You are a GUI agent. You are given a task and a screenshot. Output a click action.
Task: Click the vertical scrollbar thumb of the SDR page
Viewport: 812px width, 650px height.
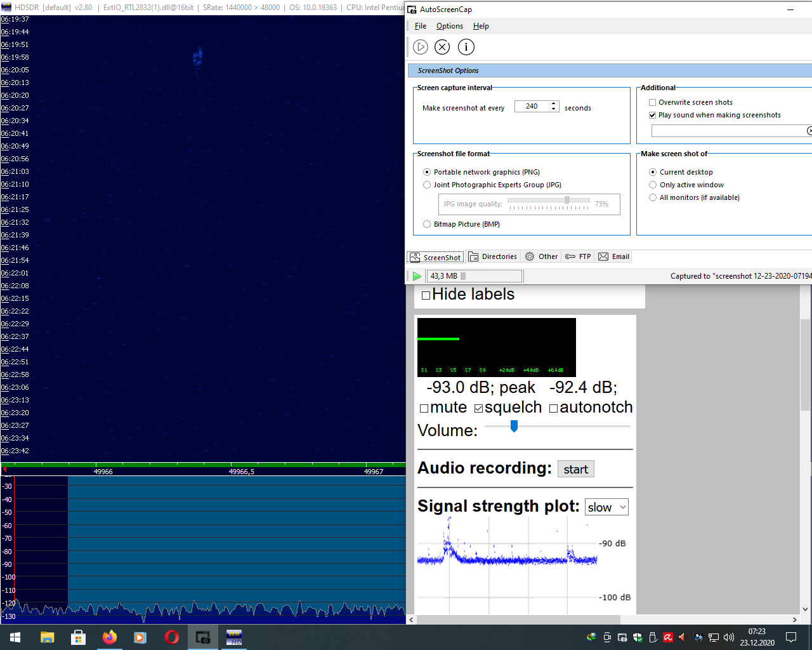[x=806, y=365]
